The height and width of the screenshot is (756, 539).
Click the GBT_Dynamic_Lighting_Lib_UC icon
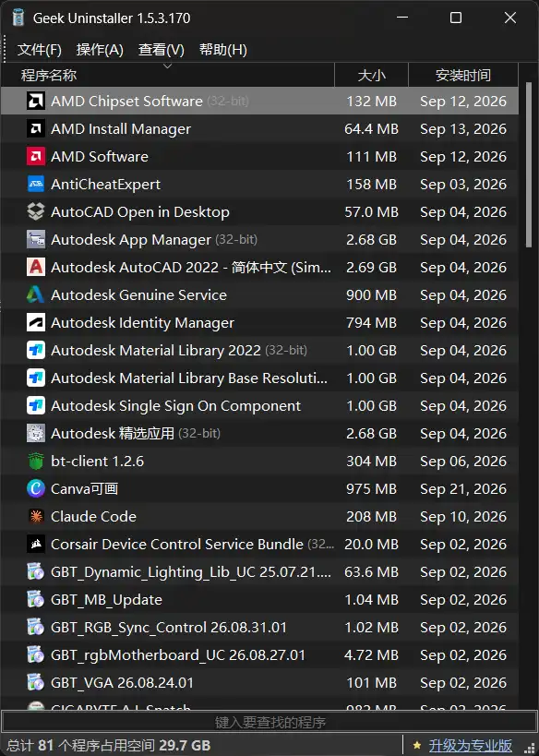pyautogui.click(x=36, y=571)
